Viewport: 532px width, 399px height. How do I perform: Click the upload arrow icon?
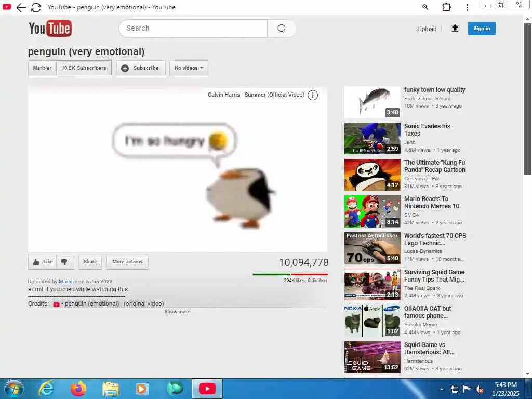455,29
